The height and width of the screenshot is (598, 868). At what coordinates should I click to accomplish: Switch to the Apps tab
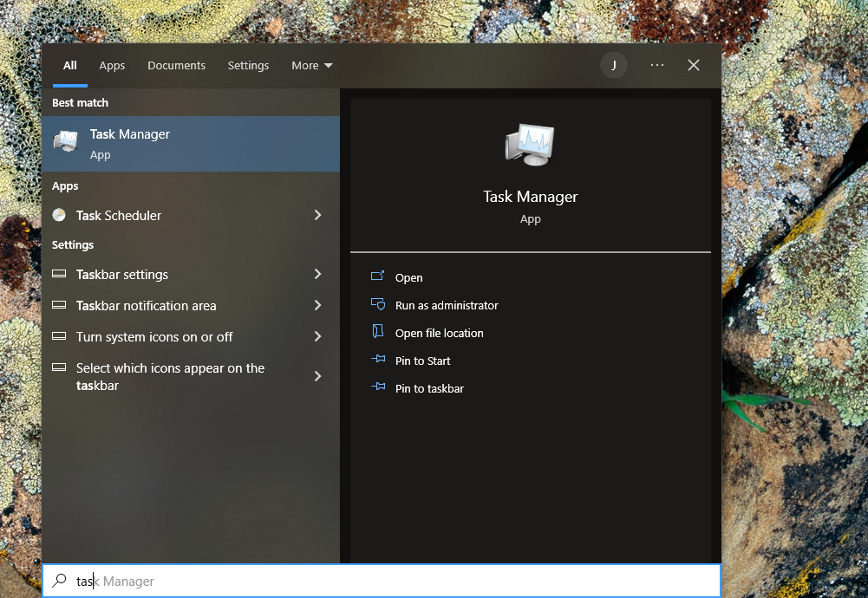point(112,65)
